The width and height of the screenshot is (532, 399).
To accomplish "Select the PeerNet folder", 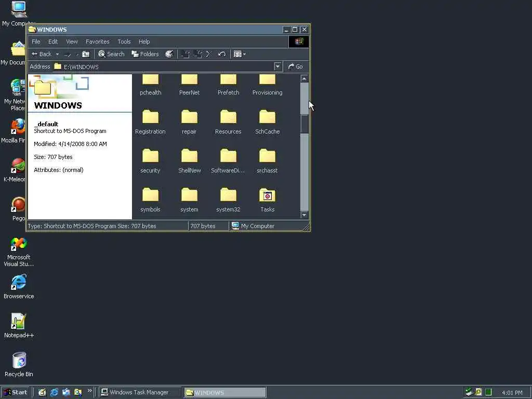I will (189, 86).
